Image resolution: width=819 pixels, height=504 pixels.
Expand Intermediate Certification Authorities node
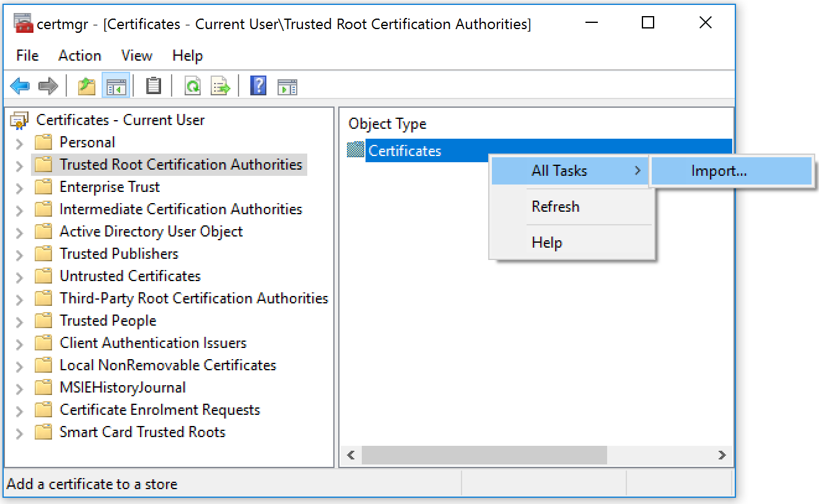click(x=19, y=211)
